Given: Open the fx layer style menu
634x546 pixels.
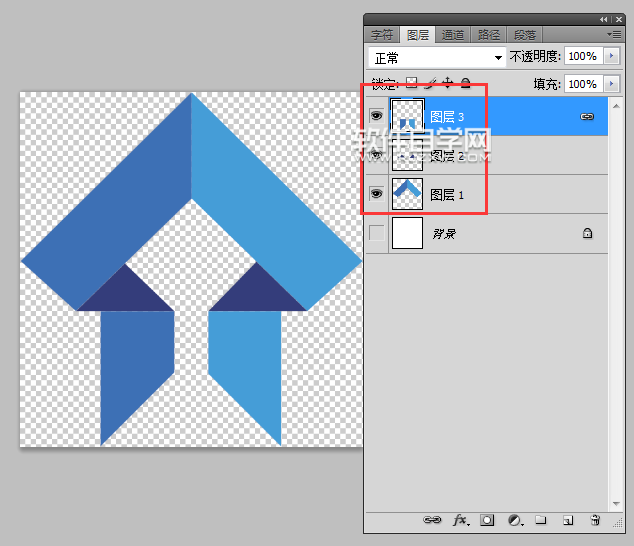Looking at the screenshot, I should coord(460,520).
